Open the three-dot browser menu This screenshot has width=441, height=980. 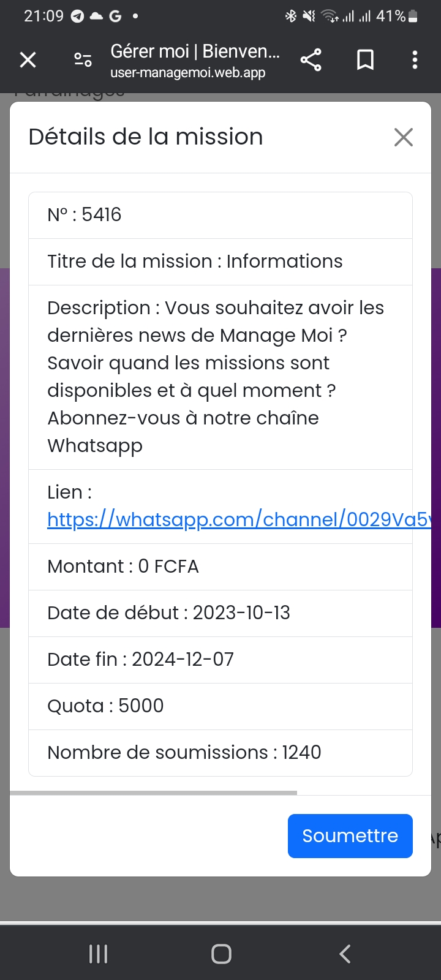click(415, 59)
